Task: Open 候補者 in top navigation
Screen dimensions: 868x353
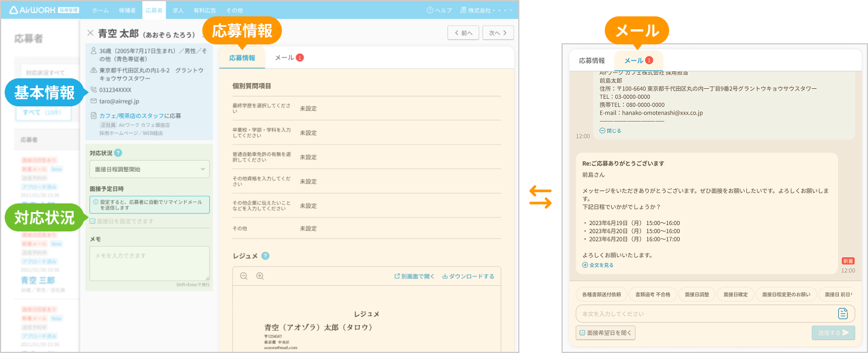Action: click(x=127, y=11)
